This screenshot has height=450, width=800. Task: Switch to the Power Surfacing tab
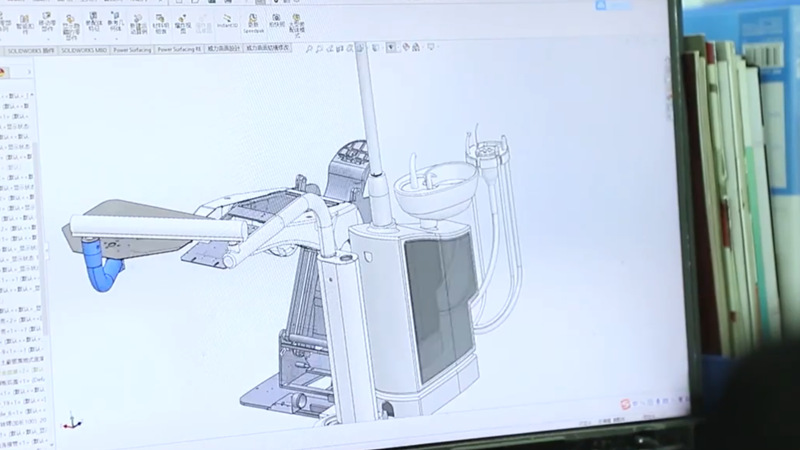pos(132,48)
